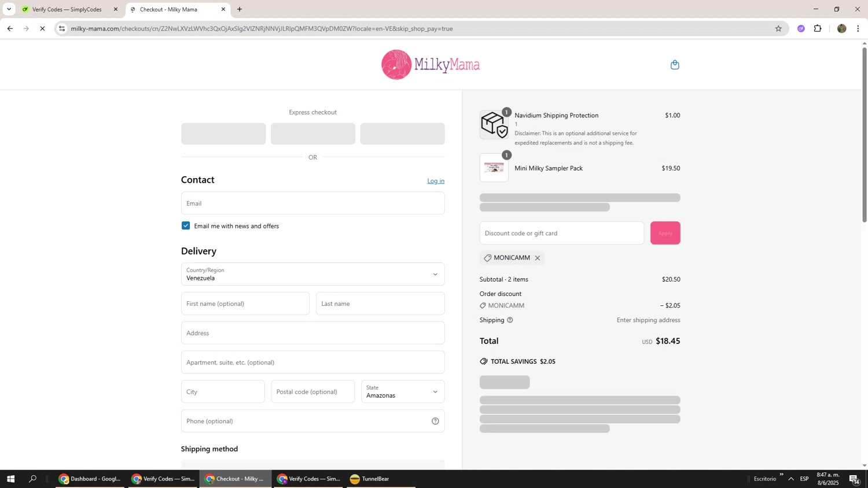Click the Mini Milky Sampler Pack name
Screen dimensions: 868x488
pos(549,168)
